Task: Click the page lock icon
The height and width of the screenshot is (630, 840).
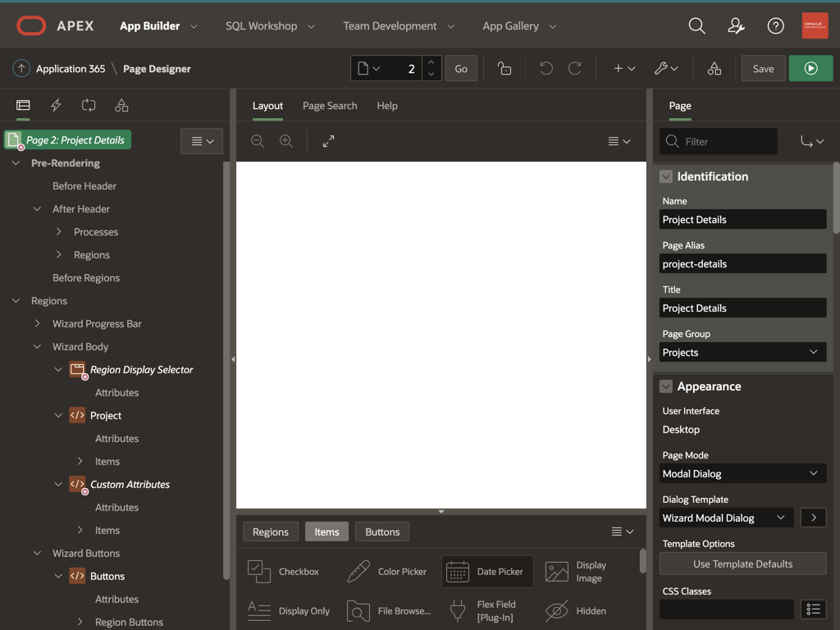Action: (x=504, y=69)
